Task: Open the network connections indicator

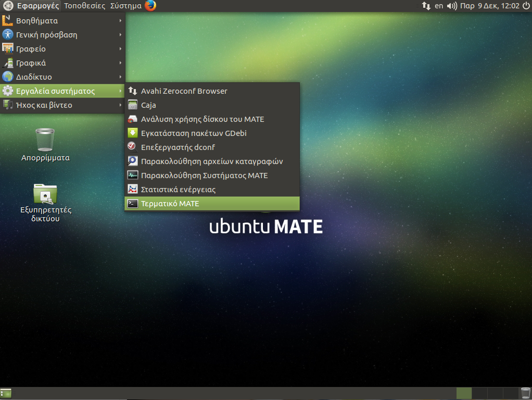Action: pyautogui.click(x=426, y=6)
